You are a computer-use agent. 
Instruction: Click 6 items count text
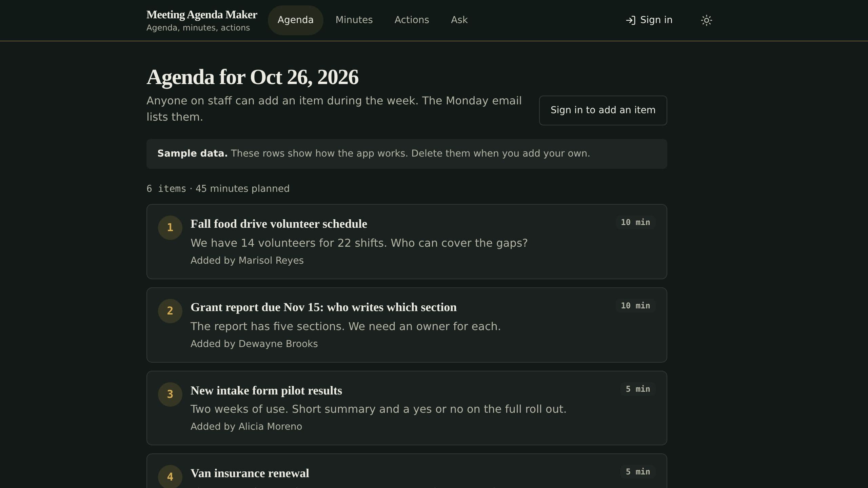[166, 189]
